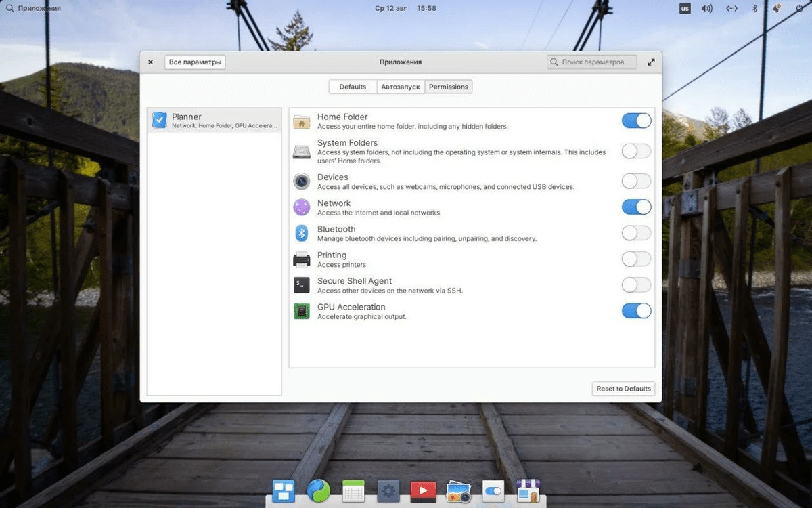Image resolution: width=812 pixels, height=508 pixels.
Task: Disable Home Folder access toggle
Action: 636,121
